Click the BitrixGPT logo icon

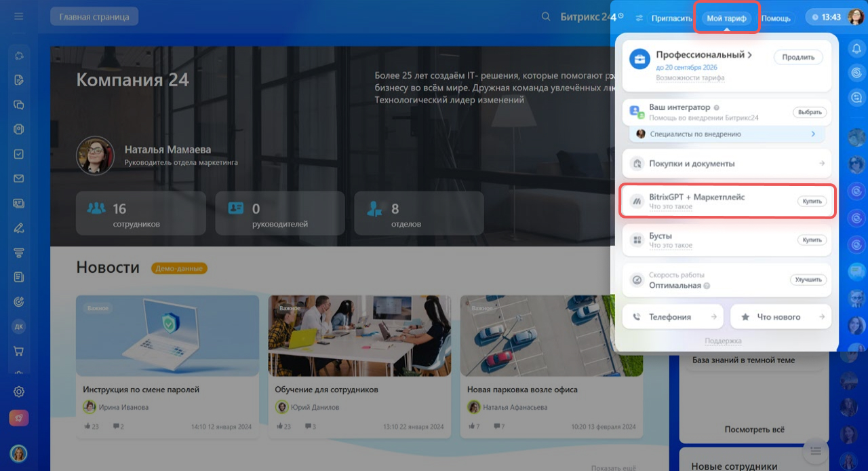pos(637,201)
